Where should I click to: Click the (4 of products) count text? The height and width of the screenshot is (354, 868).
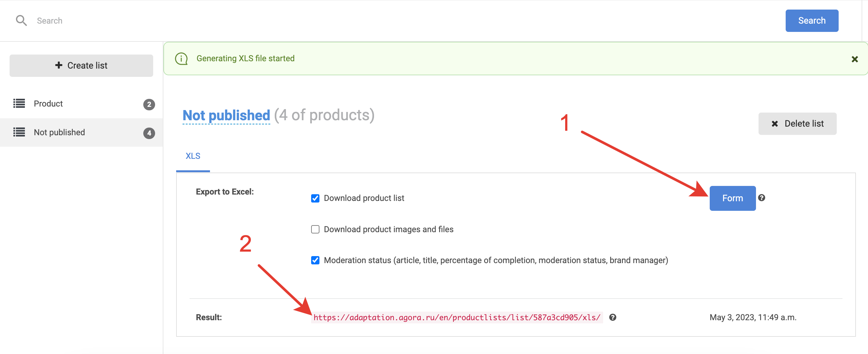pyautogui.click(x=324, y=115)
